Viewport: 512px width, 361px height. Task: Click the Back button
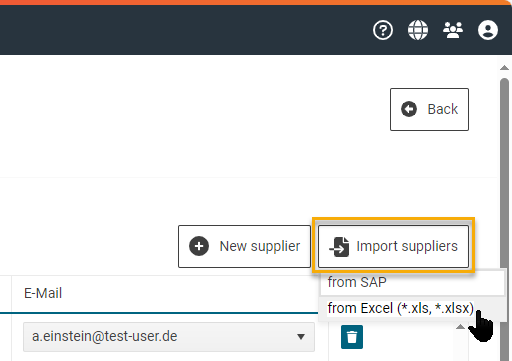429,109
